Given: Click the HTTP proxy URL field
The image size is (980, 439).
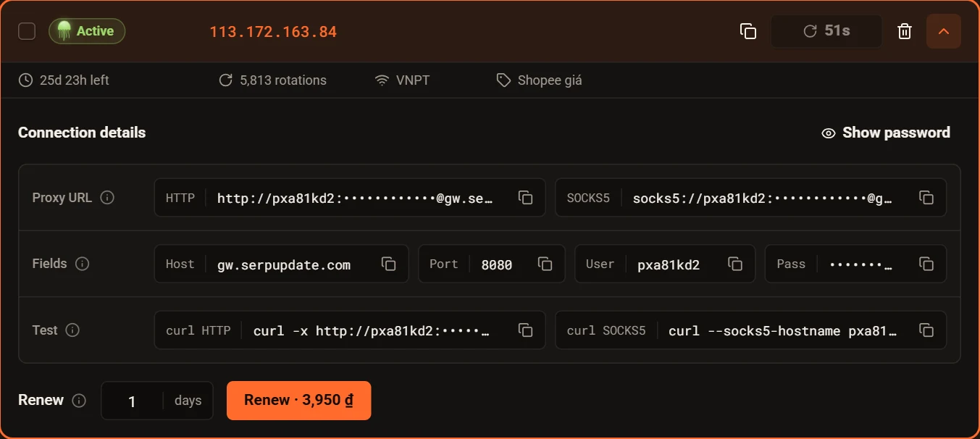Looking at the screenshot, I should click(x=350, y=198).
